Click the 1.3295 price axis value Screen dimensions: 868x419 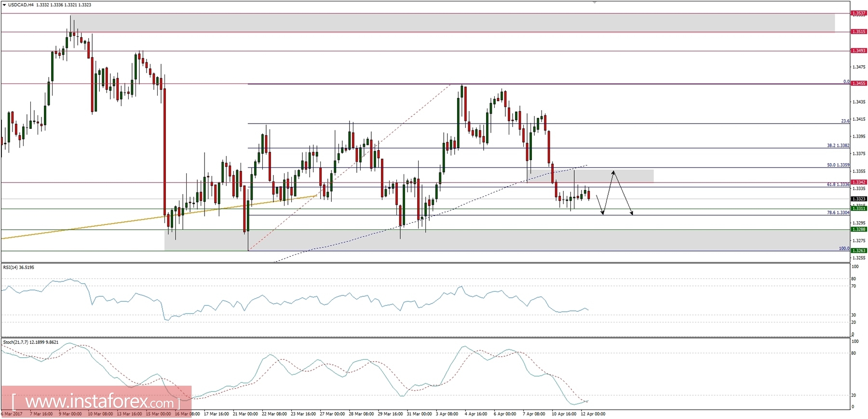859,223
